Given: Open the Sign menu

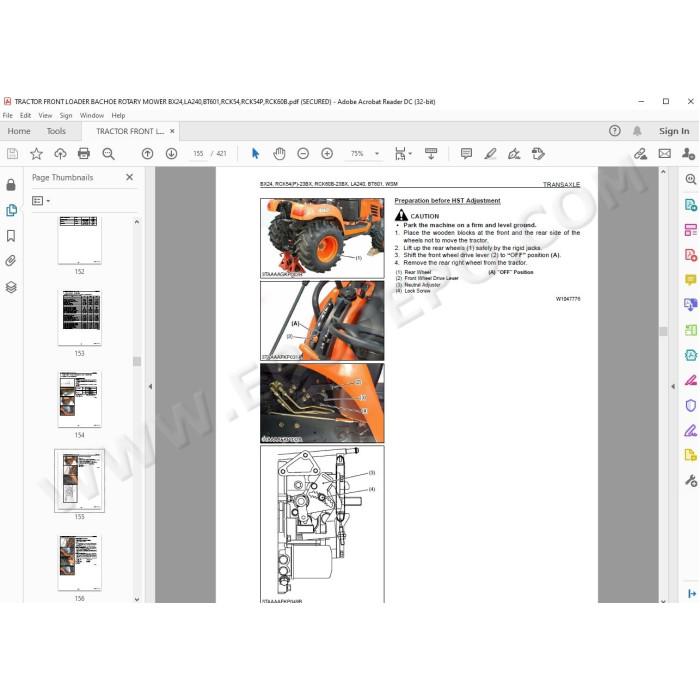Looking at the screenshot, I should point(66,115).
